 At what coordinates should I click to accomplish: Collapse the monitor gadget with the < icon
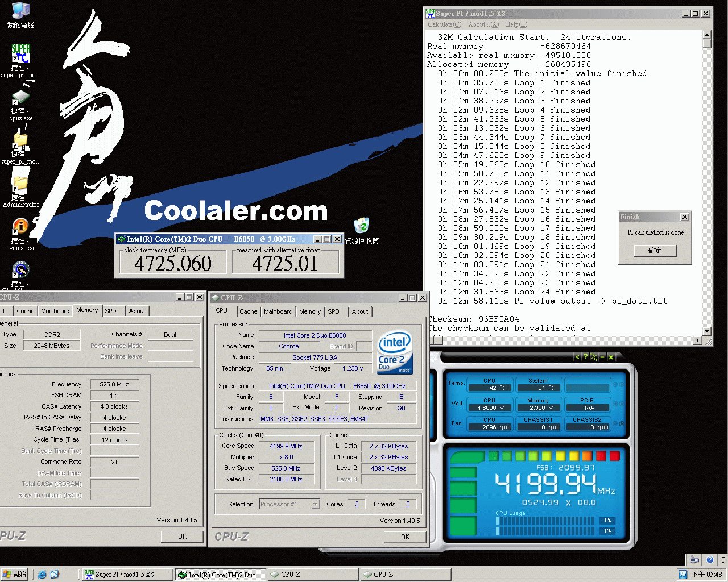point(577,357)
